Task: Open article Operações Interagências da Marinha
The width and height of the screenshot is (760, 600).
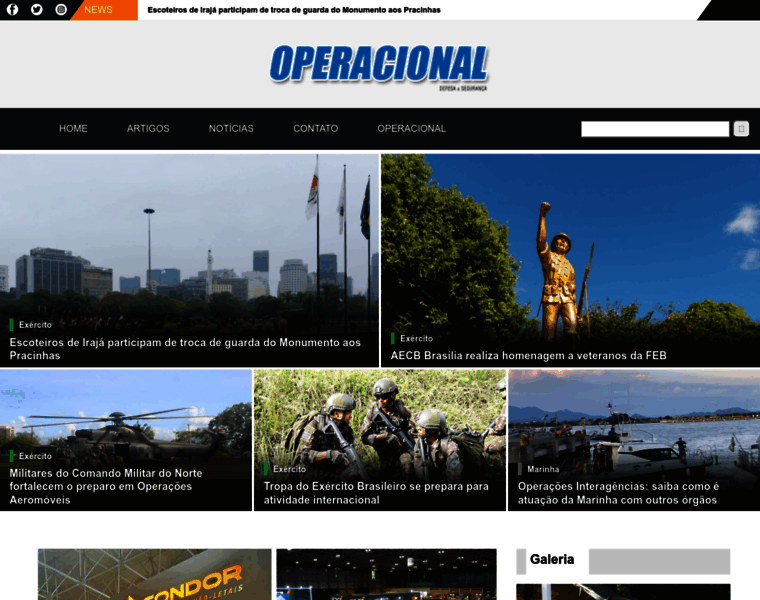Action: coord(618,493)
